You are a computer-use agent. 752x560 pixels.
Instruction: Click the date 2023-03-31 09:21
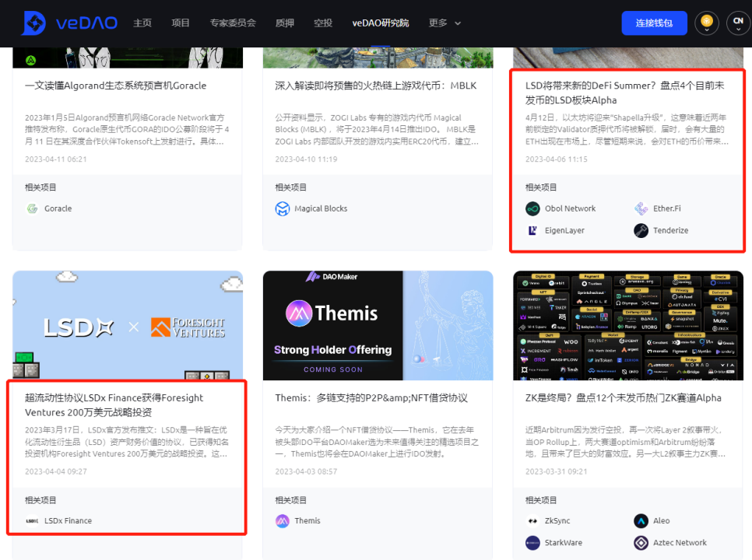557,471
